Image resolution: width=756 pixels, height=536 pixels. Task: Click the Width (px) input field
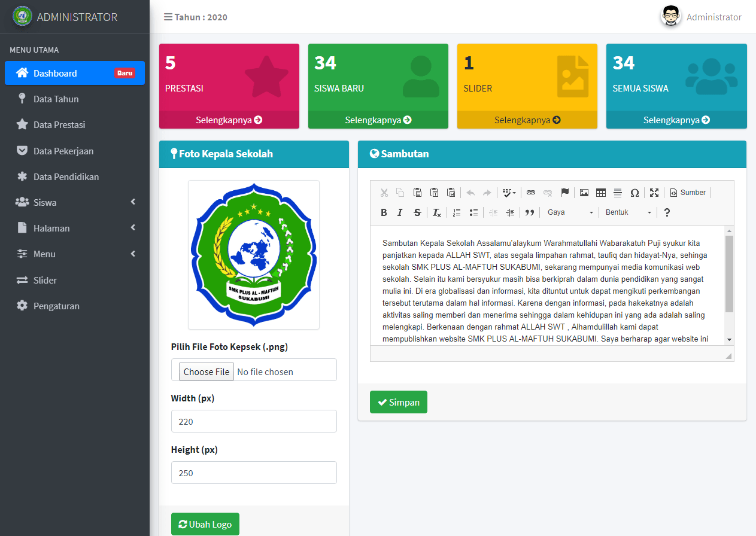[x=254, y=421]
